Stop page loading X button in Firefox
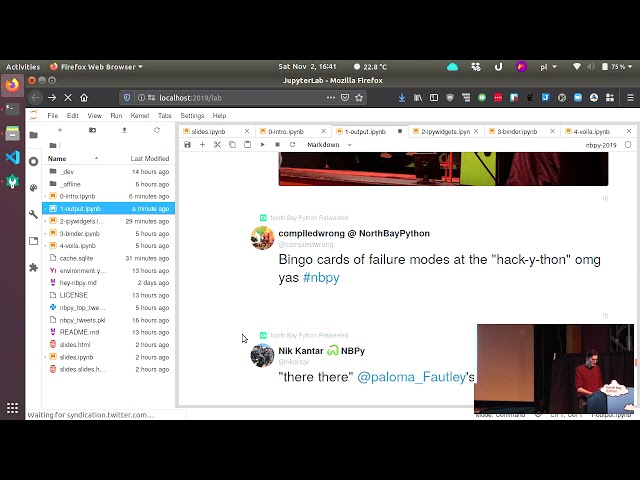 pos(68,98)
